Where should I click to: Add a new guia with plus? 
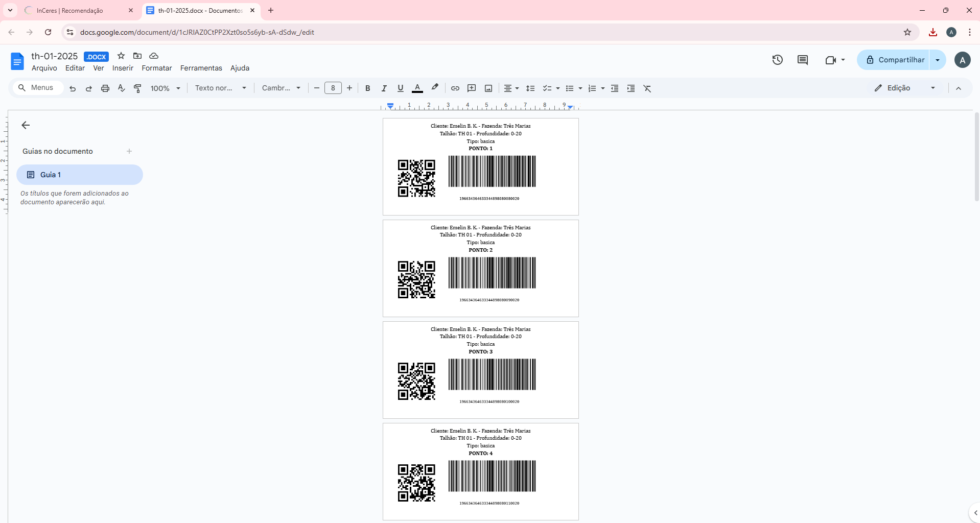click(129, 151)
